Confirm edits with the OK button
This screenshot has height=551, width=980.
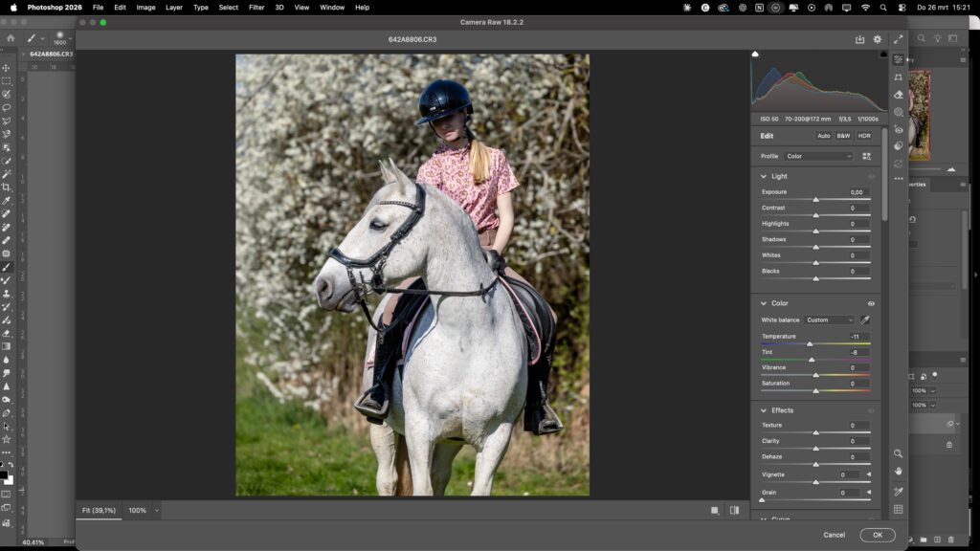[877, 535]
